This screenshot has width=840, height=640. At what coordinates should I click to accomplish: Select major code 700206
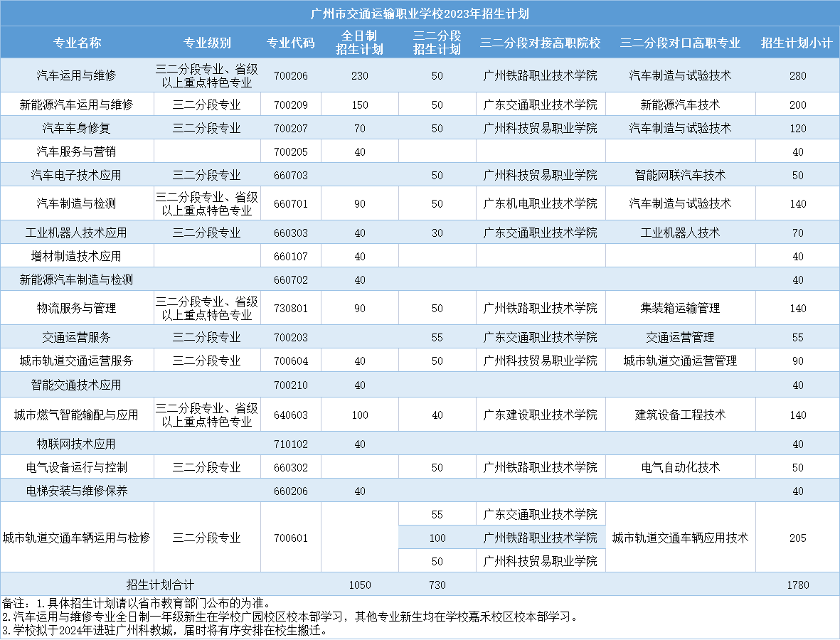point(291,76)
